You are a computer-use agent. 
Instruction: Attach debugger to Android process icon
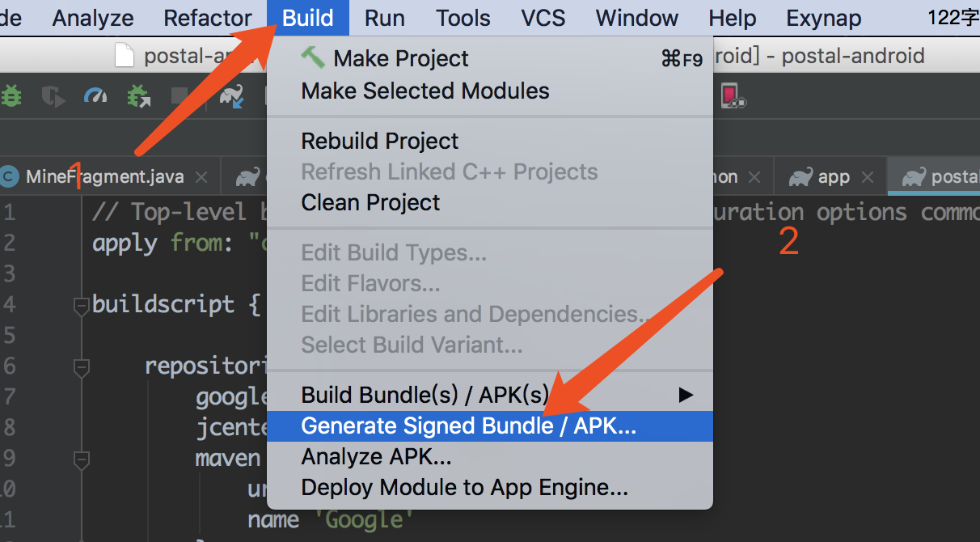click(x=137, y=95)
